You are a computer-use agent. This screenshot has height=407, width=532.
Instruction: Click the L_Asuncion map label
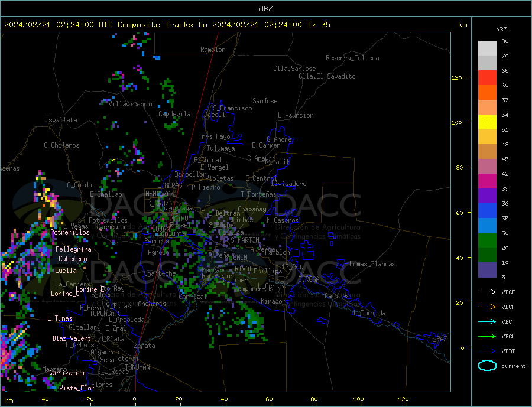point(296,115)
